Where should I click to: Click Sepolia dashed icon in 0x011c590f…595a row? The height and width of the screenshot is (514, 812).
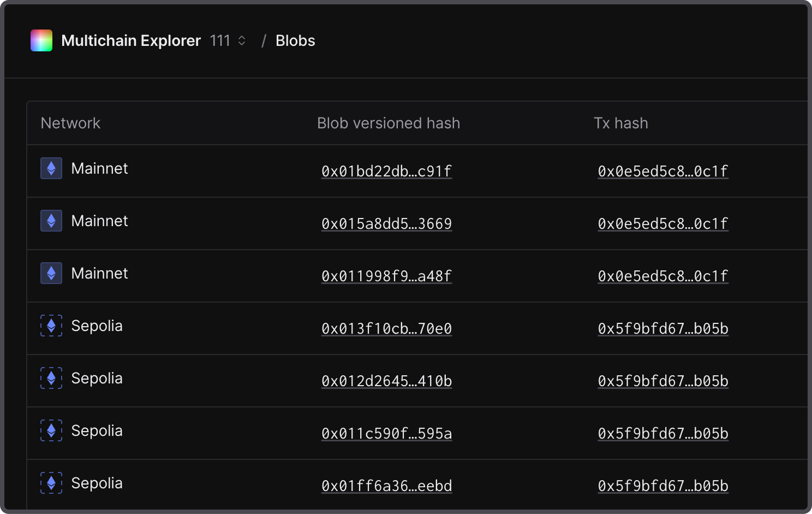(51, 430)
